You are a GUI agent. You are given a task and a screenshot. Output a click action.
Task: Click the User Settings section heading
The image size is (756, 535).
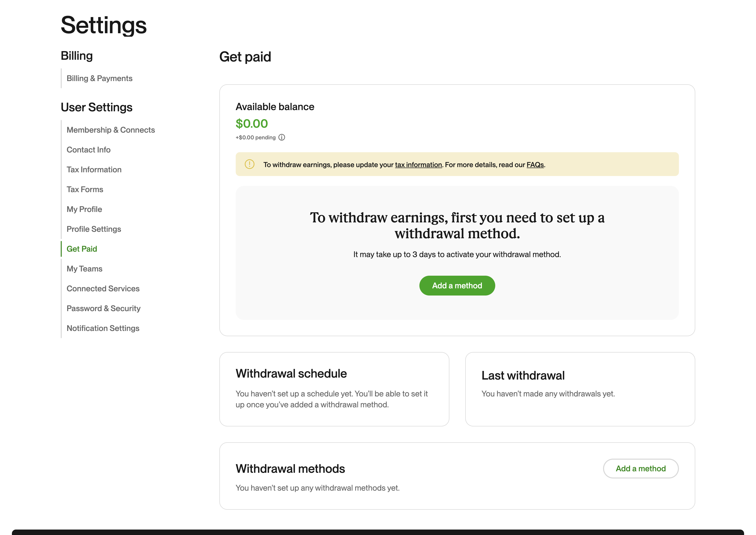(x=96, y=107)
